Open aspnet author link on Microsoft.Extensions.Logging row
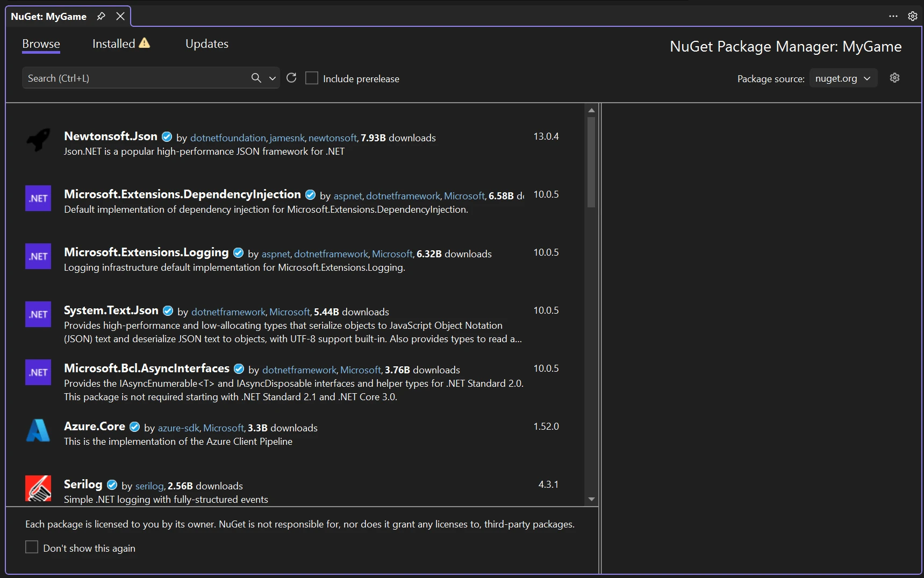The width and height of the screenshot is (924, 578). pyautogui.click(x=276, y=254)
